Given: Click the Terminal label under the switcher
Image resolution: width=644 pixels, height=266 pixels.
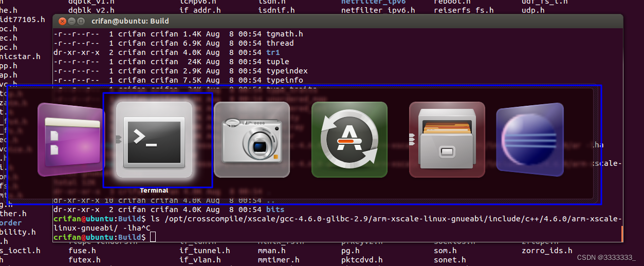Looking at the screenshot, I should 154,190.
